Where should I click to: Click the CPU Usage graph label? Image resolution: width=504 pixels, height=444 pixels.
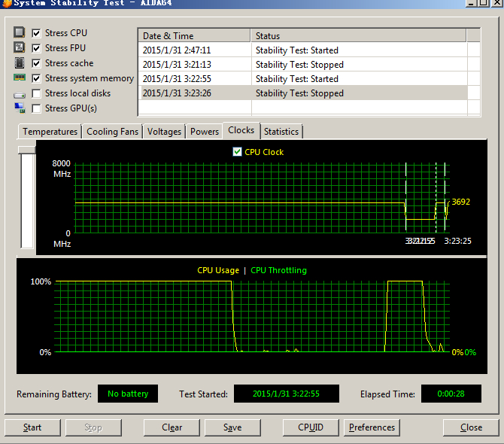tap(218, 270)
